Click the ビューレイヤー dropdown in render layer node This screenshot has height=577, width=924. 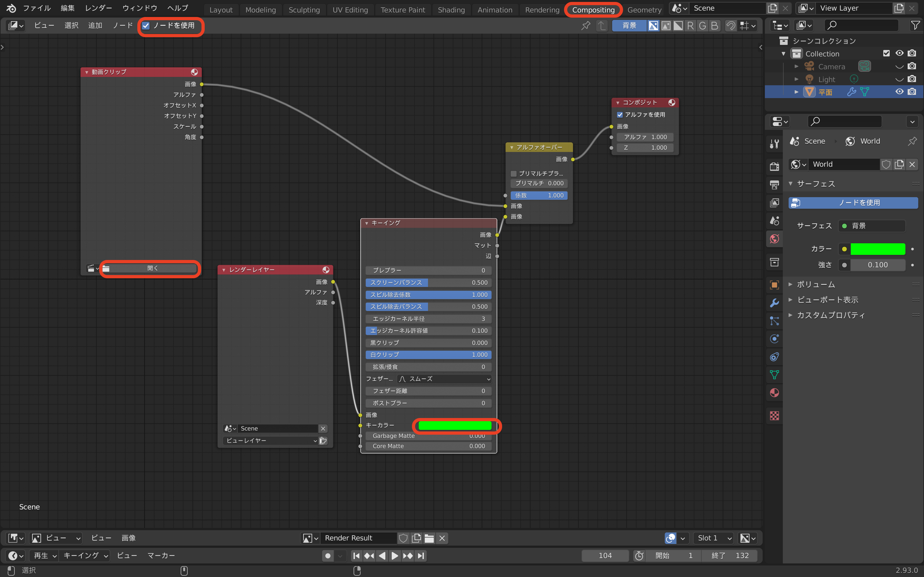point(270,440)
